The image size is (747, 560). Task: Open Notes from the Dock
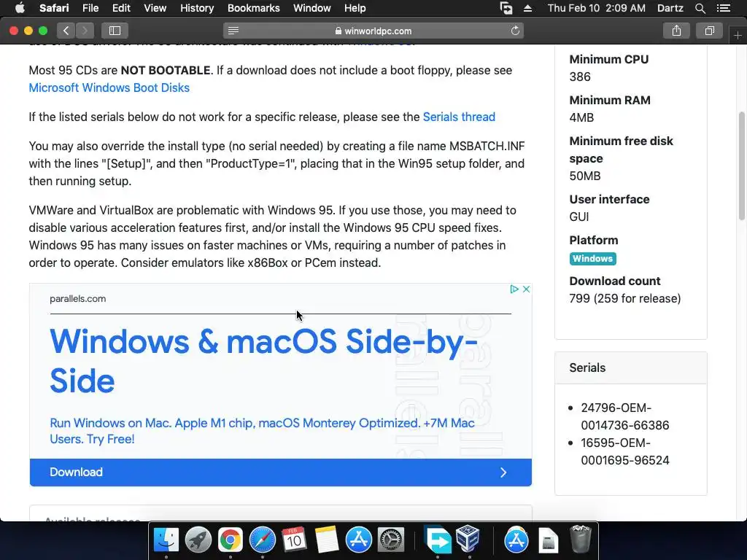coord(326,540)
